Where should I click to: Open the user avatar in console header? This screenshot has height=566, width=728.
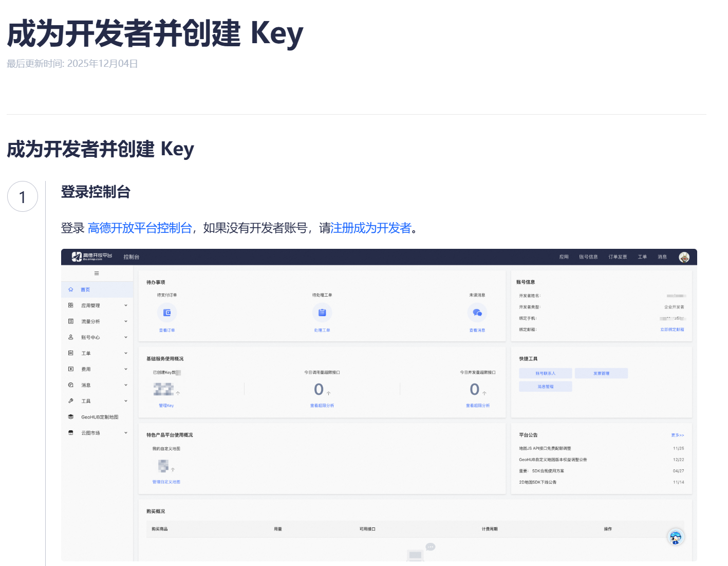click(x=684, y=257)
